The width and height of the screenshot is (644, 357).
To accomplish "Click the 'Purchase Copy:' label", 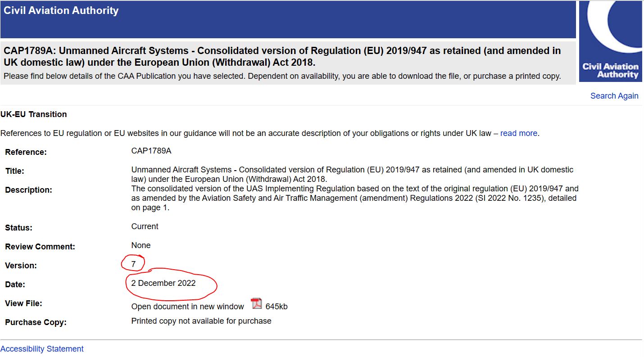I will [36, 322].
